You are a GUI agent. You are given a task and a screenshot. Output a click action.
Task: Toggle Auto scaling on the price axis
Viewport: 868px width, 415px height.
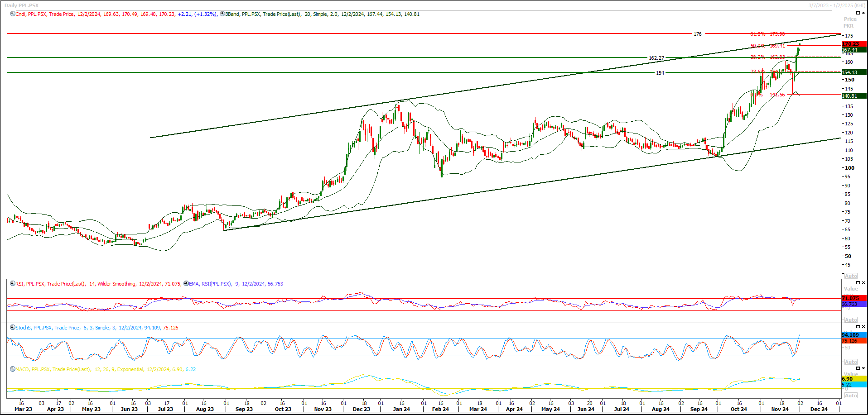851,276
